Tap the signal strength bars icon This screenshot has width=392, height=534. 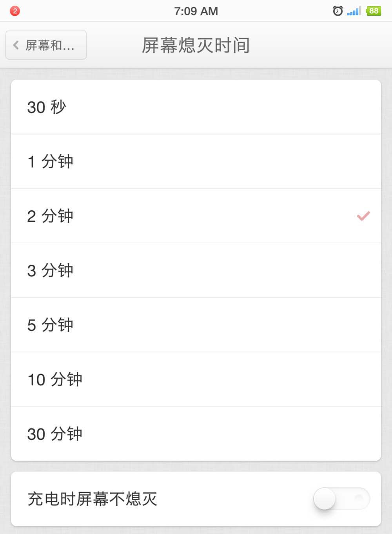coord(354,11)
